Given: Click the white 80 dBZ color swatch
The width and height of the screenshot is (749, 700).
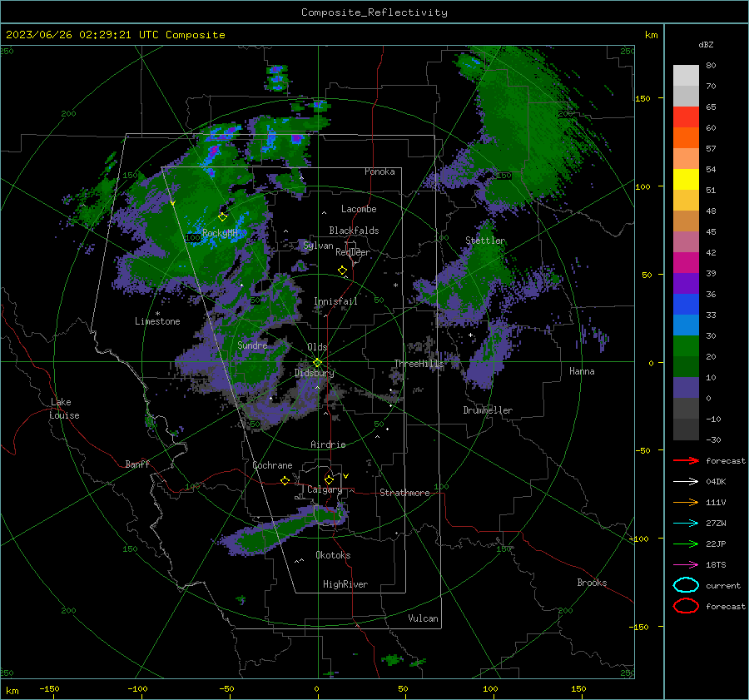Looking at the screenshot, I should click(x=686, y=75).
